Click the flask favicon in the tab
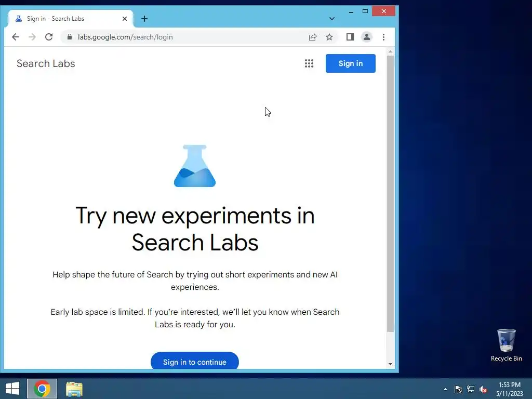 point(19,19)
